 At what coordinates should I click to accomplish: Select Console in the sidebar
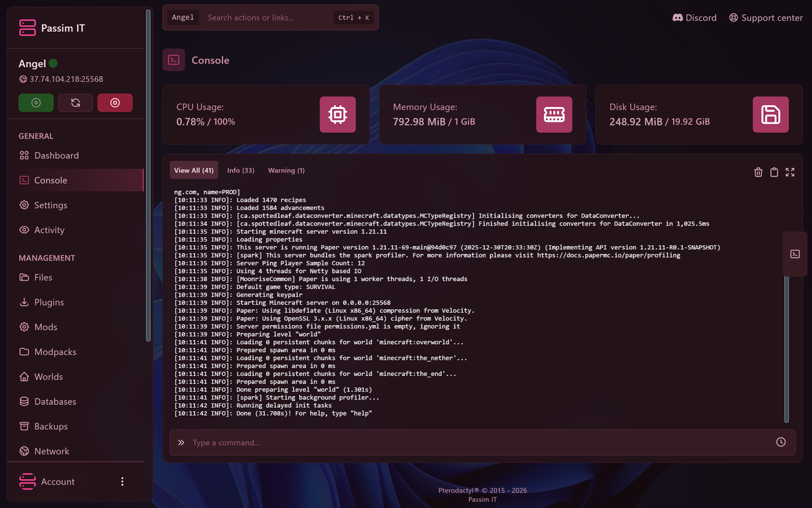[x=75, y=180]
